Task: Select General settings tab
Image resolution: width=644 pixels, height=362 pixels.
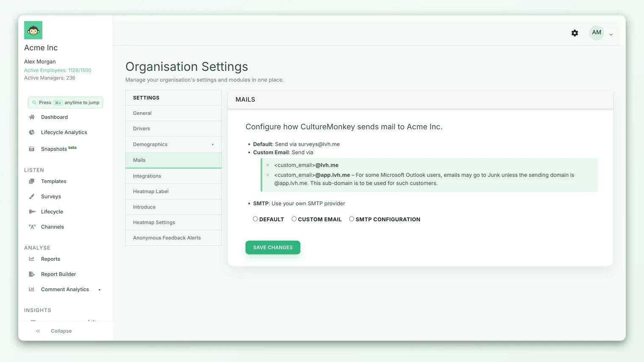Action: [173, 113]
